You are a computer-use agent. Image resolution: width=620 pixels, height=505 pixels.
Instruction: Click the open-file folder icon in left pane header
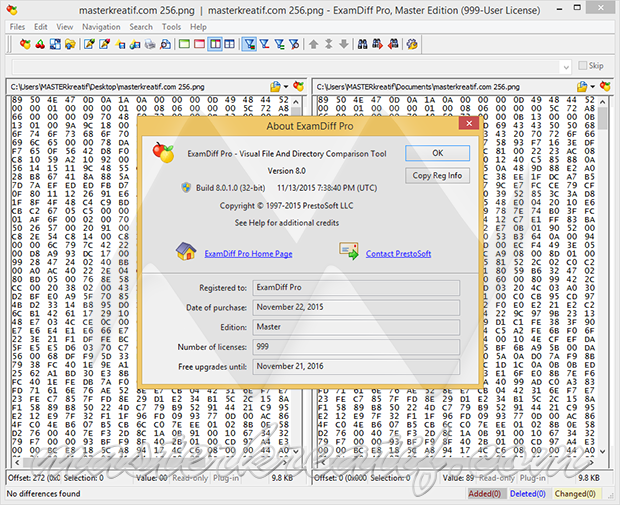(x=275, y=87)
